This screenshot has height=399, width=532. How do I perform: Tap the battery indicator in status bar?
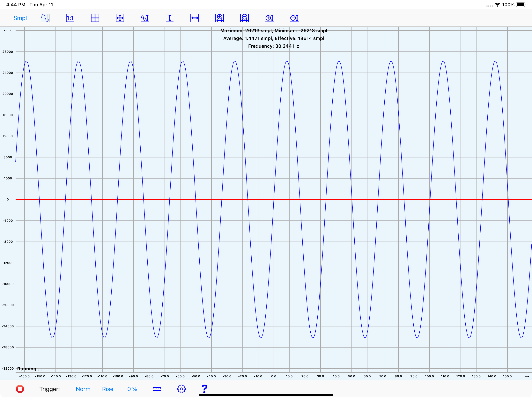[521, 4]
